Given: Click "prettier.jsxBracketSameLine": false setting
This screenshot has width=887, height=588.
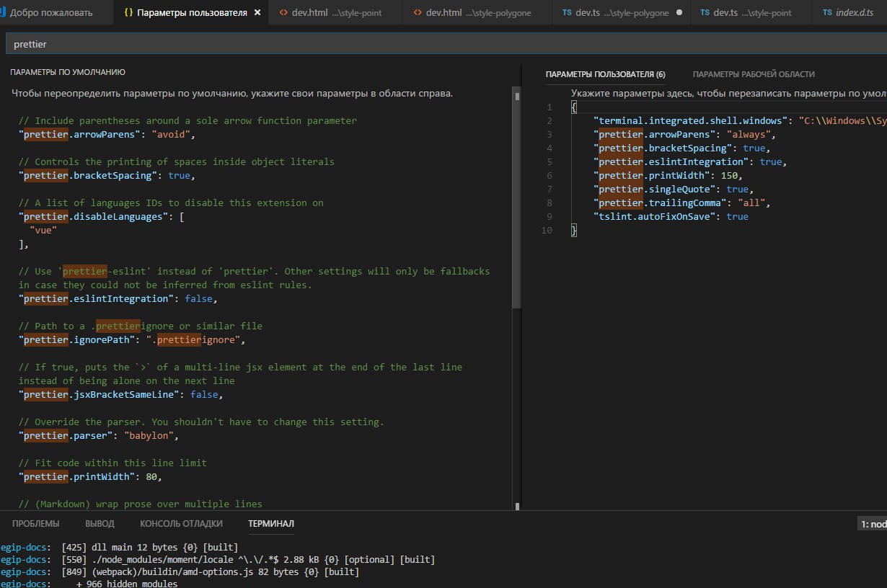Looking at the screenshot, I should [121, 395].
